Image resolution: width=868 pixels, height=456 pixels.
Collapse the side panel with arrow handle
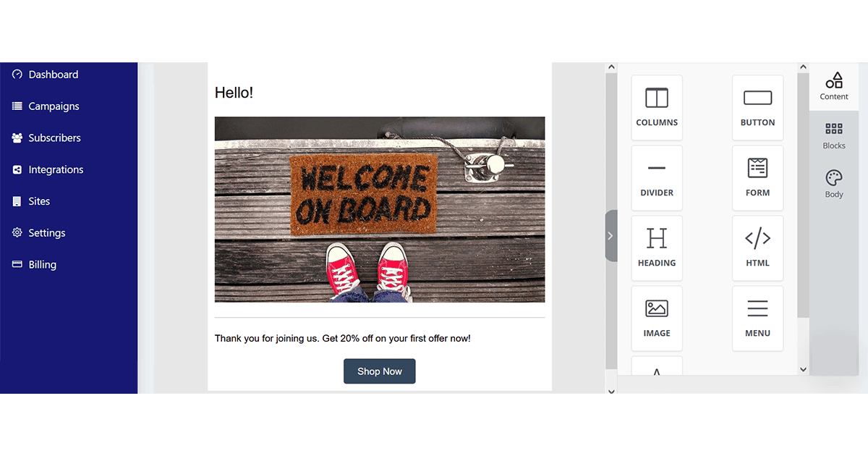point(610,236)
